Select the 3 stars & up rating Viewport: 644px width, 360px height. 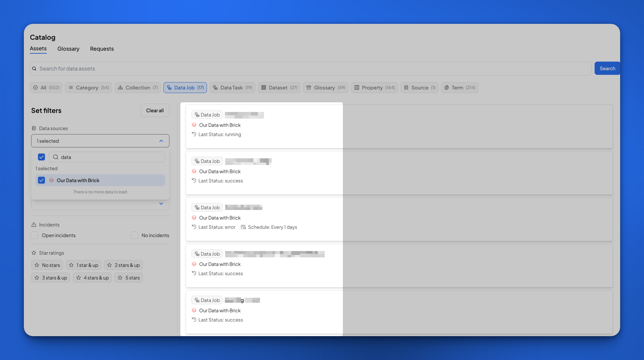tap(51, 278)
